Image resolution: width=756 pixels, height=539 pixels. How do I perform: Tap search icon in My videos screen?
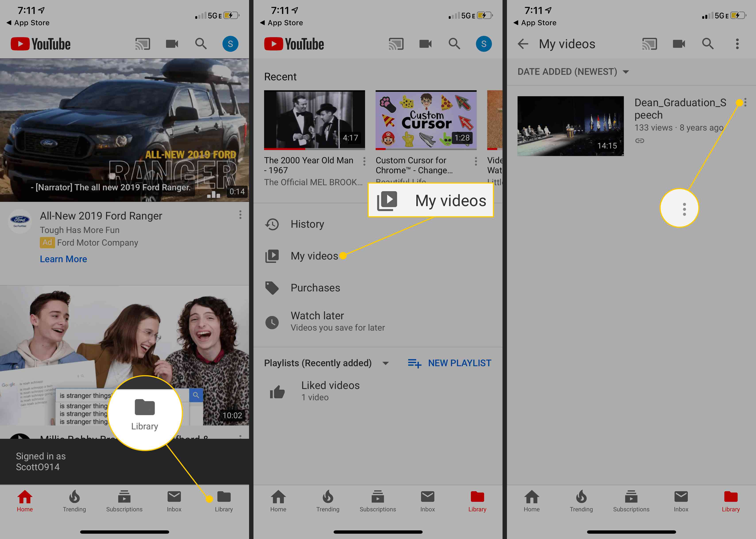click(x=708, y=44)
